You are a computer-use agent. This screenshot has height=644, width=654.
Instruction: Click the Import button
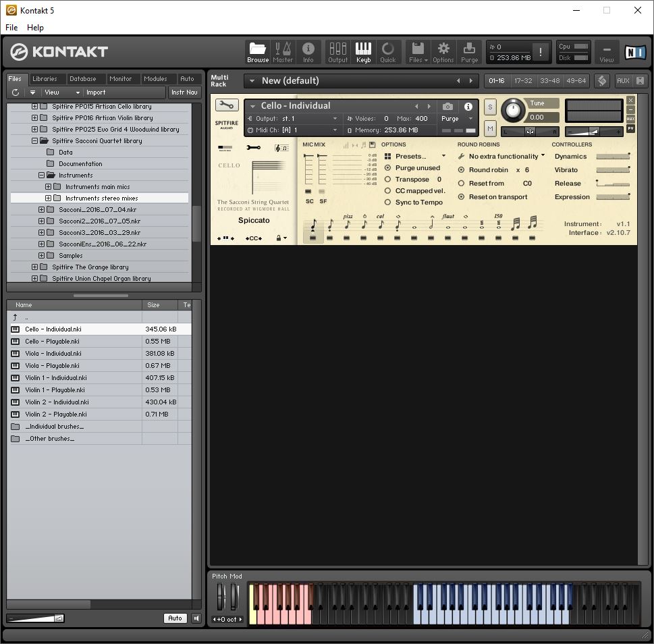pos(96,92)
